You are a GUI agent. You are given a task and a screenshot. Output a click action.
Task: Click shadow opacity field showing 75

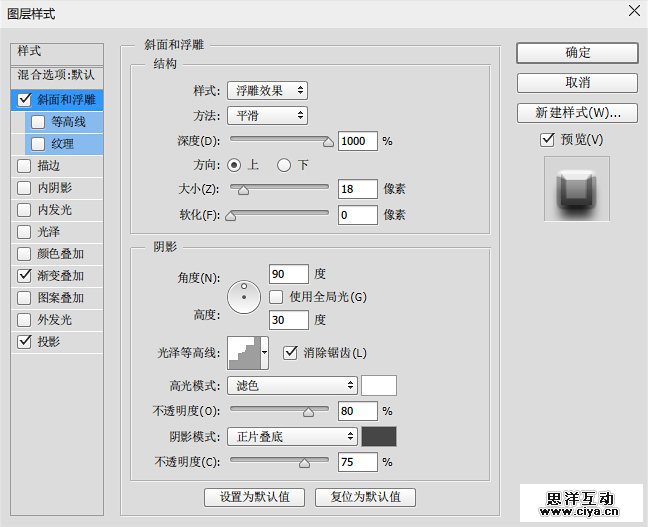(x=357, y=462)
